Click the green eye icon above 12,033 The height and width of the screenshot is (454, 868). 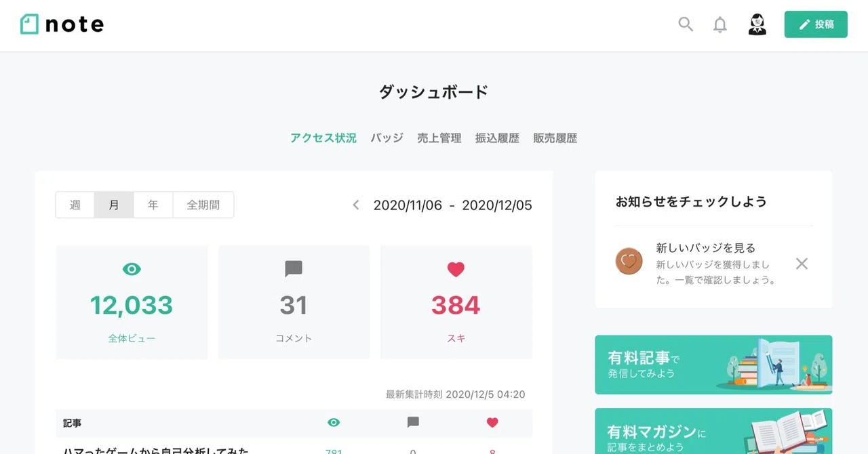point(132,269)
